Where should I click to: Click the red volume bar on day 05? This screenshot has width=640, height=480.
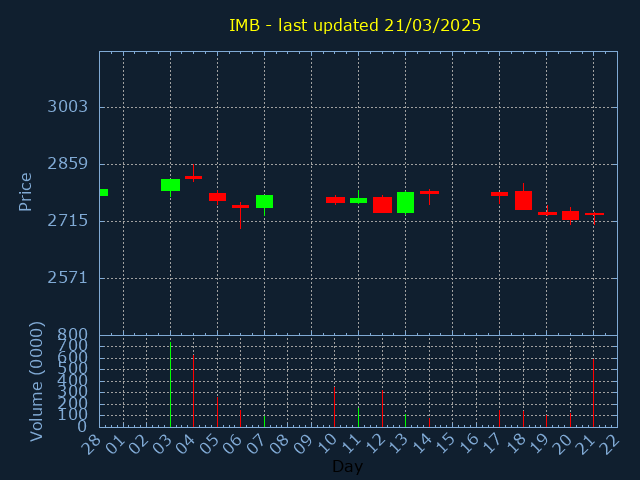pyautogui.click(x=218, y=412)
